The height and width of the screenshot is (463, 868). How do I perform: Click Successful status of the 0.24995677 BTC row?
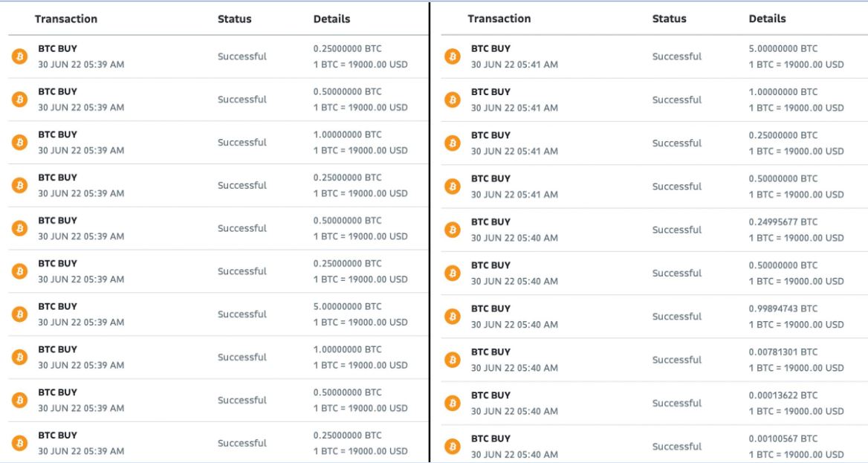676,230
